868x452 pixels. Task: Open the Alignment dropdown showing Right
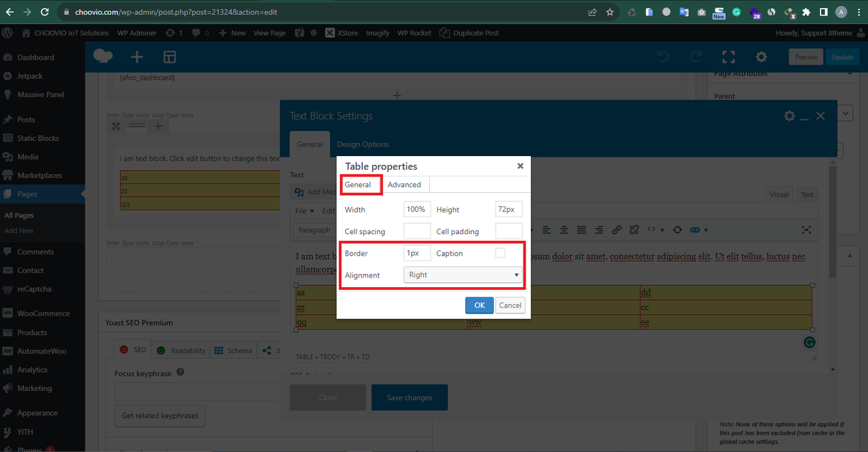coord(462,275)
